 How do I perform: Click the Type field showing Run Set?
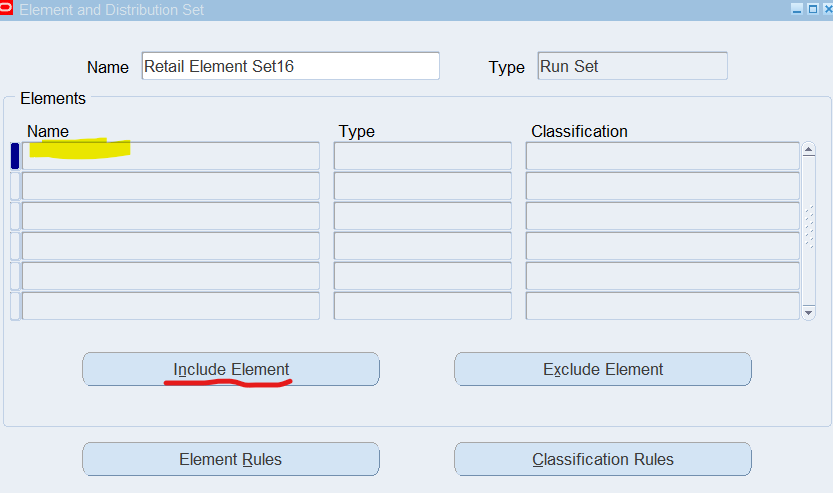632,66
